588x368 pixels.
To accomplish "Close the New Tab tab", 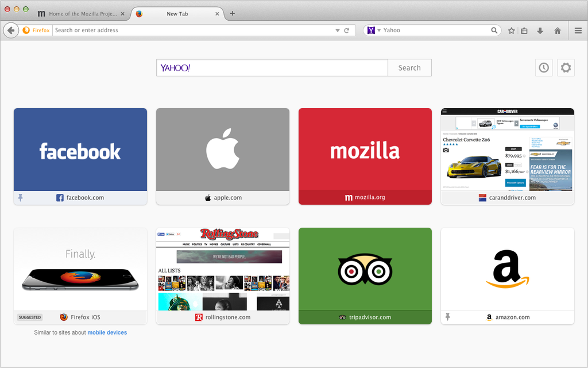I will pyautogui.click(x=217, y=13).
